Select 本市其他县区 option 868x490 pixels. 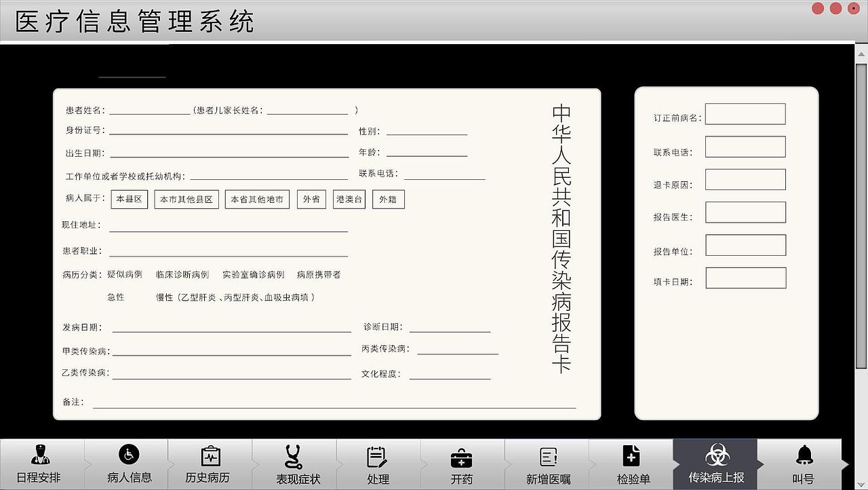pos(186,200)
